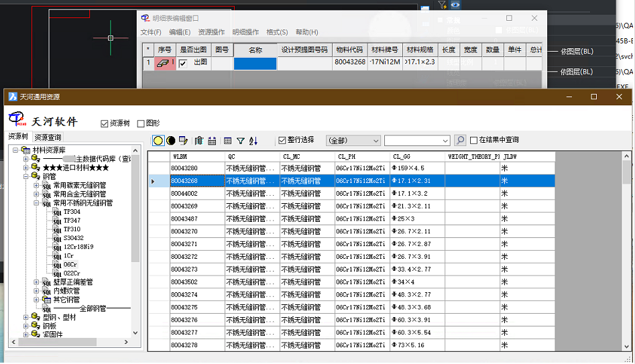Open the 格式(S) menu
The height and width of the screenshot is (364, 635).
pyautogui.click(x=277, y=32)
